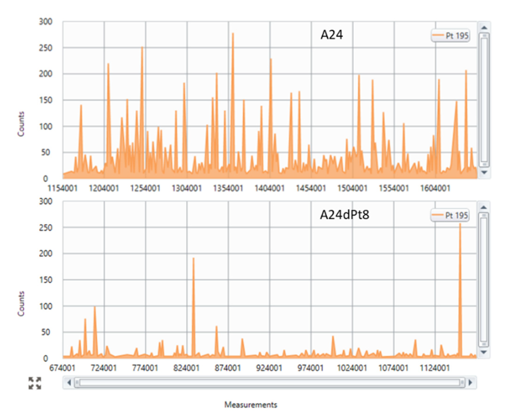
Task: Click the Measurements axis label
Action: [250, 404]
